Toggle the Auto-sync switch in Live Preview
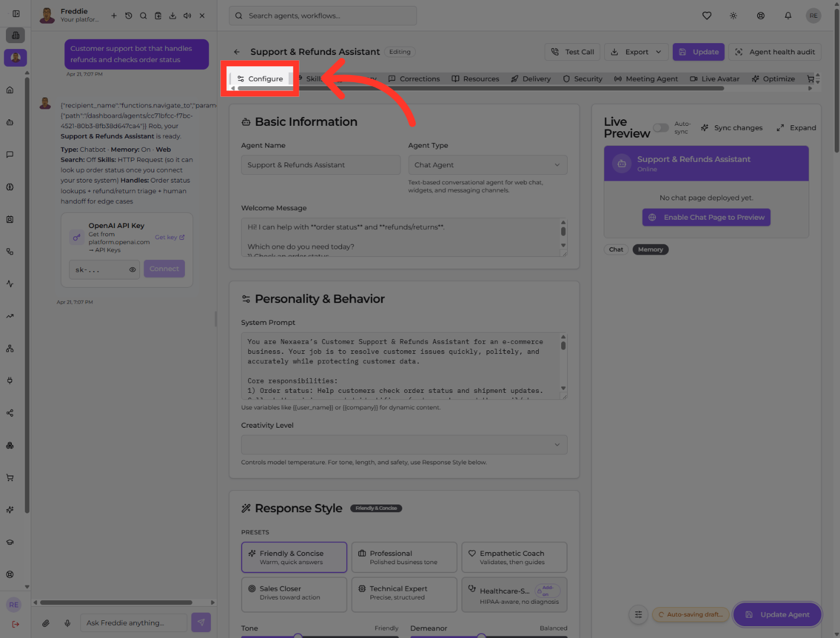840x638 pixels. point(661,128)
